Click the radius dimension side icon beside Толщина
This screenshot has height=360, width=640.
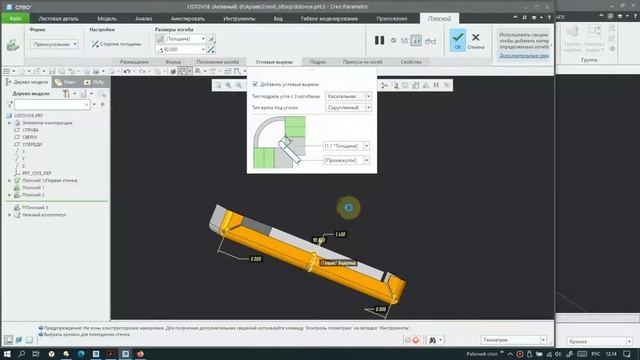coord(211,39)
